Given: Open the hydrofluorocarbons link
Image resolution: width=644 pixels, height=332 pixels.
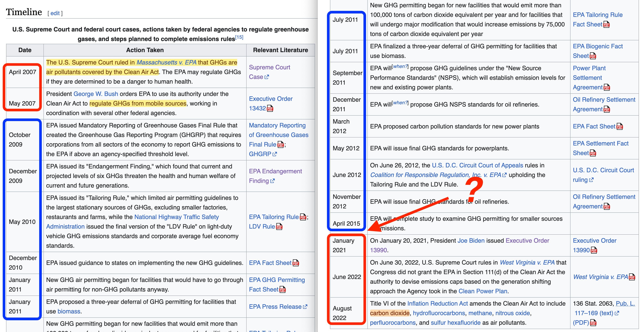Looking at the screenshot, I should click(439, 313).
